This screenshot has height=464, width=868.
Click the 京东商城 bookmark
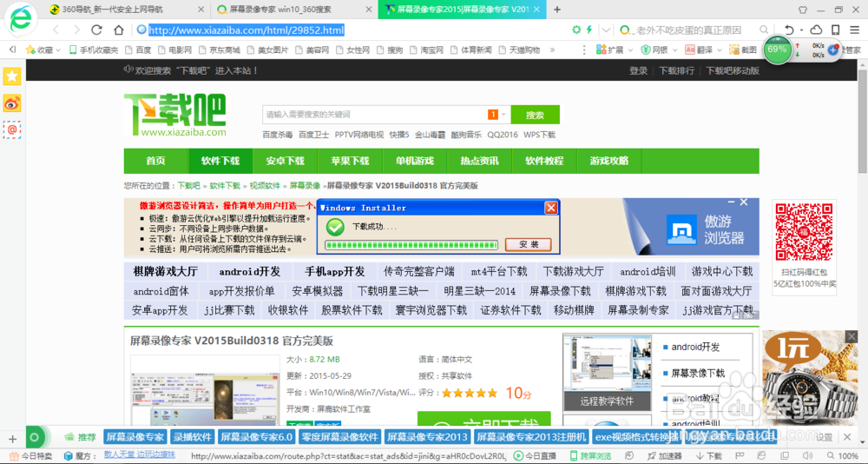[219, 50]
